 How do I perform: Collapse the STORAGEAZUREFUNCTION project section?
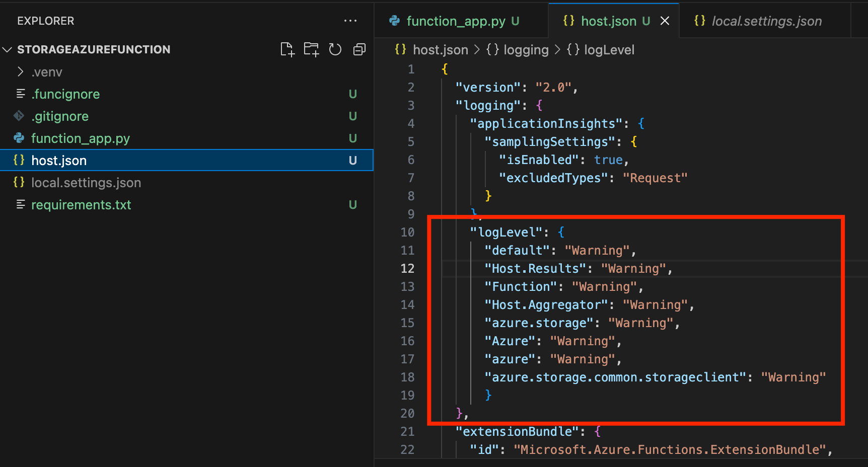coord(8,49)
